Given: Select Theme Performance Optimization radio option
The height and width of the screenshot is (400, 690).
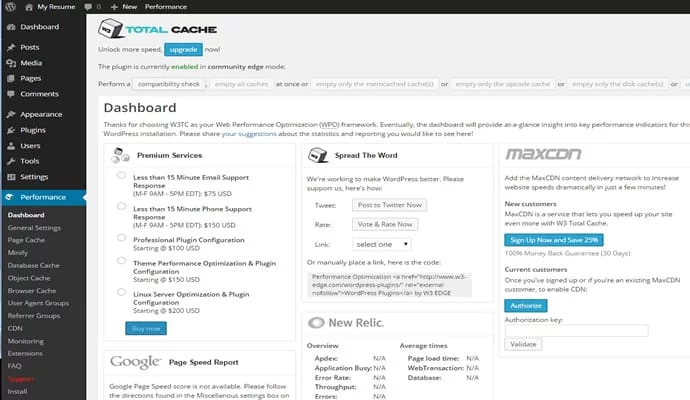Looking at the screenshot, I should pyautogui.click(x=121, y=261).
